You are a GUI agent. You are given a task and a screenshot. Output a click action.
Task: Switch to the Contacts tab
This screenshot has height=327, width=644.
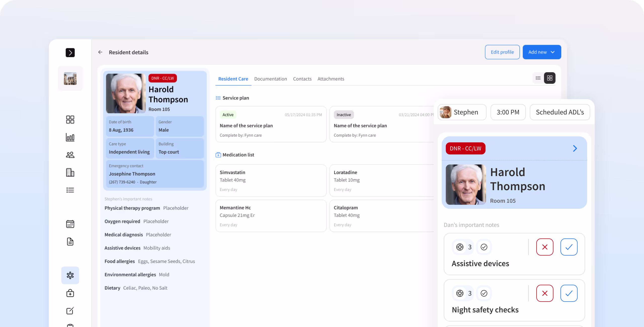302,79
